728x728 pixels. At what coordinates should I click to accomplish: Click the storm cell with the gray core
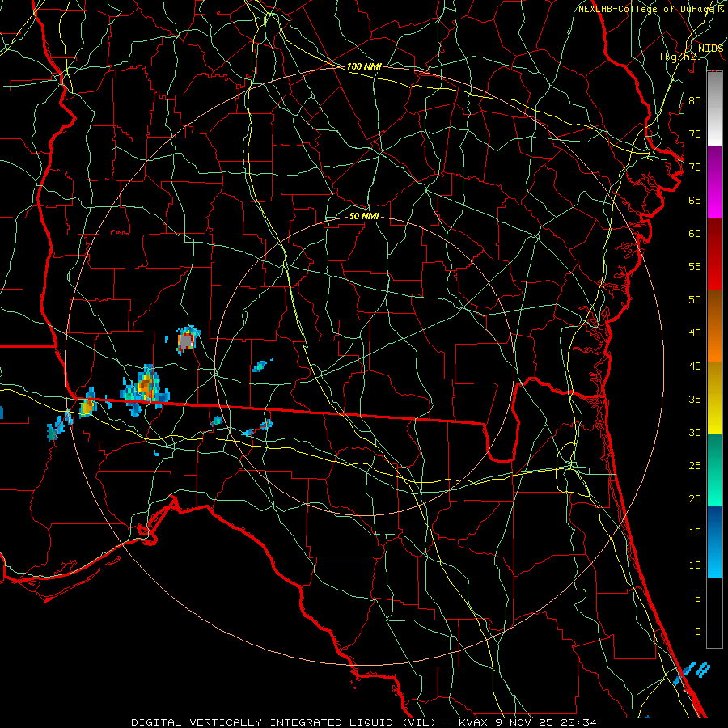(187, 341)
